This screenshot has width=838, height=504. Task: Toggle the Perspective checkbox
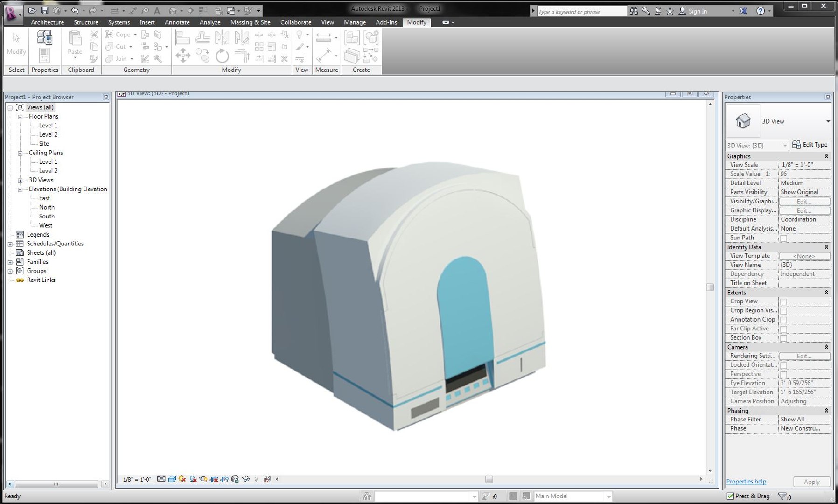[x=784, y=375]
